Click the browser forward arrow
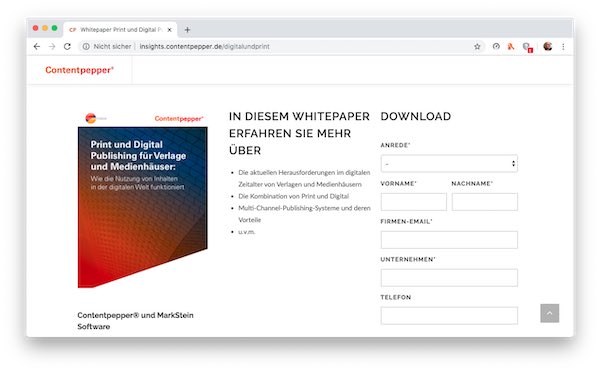The image size is (600, 372). pyautogui.click(x=52, y=46)
